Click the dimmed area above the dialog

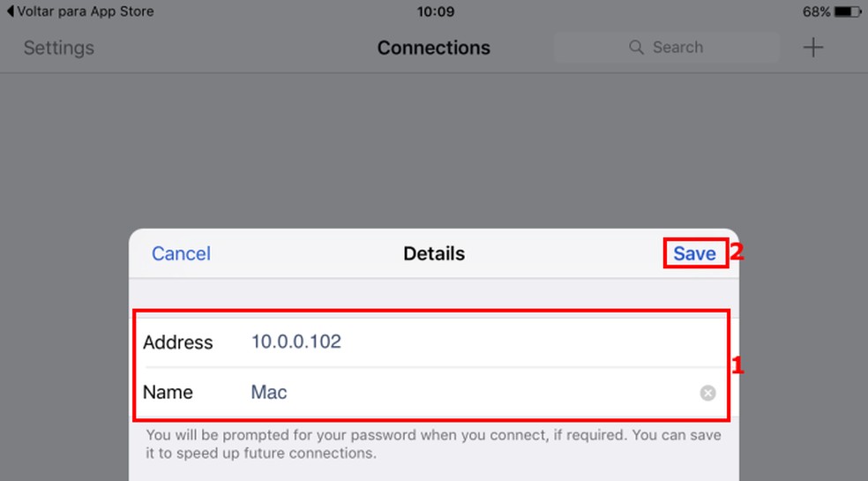(432, 150)
